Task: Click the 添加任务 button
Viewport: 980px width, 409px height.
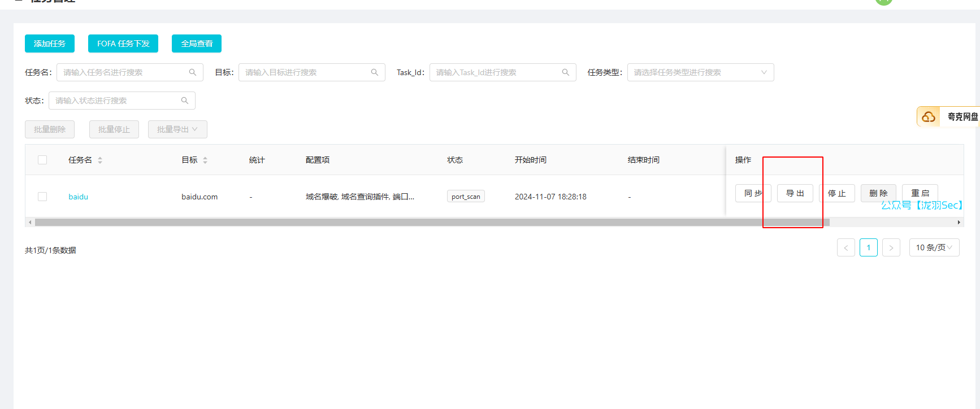Action: [x=50, y=43]
